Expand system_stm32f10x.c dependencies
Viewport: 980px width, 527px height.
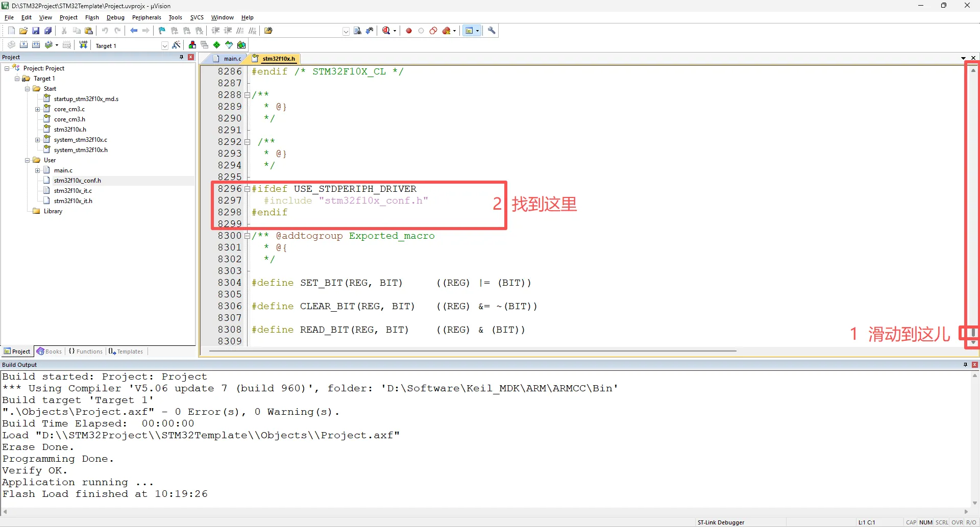[x=38, y=140]
